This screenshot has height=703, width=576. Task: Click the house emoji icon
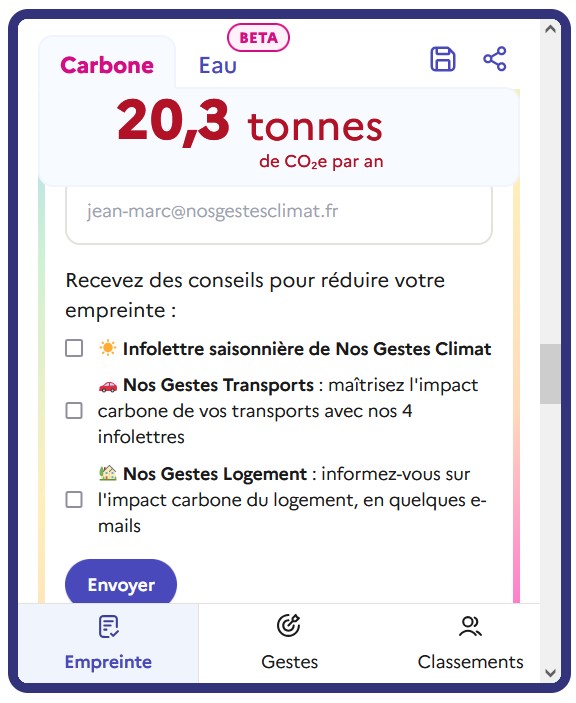pos(108,473)
